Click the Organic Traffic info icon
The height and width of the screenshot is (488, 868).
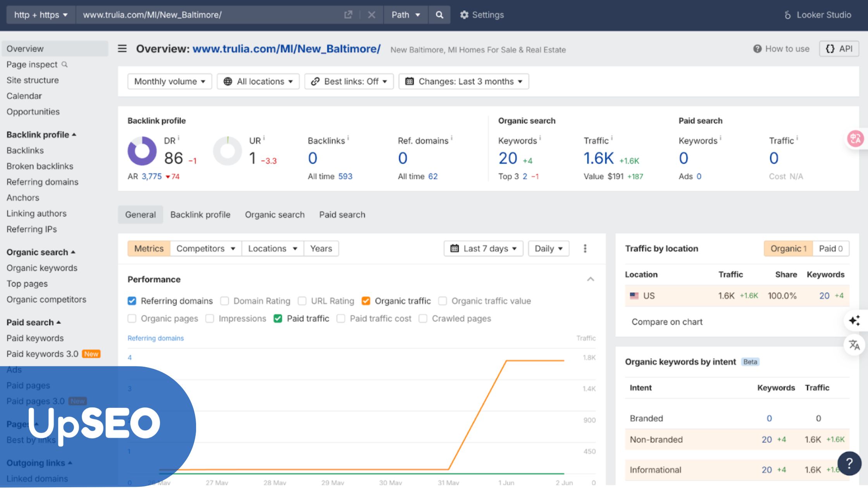(x=612, y=137)
